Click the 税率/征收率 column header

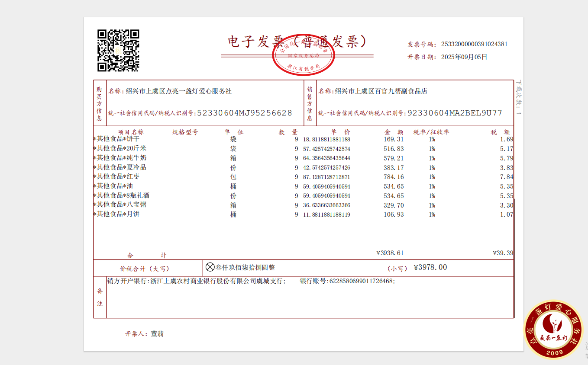click(x=431, y=132)
